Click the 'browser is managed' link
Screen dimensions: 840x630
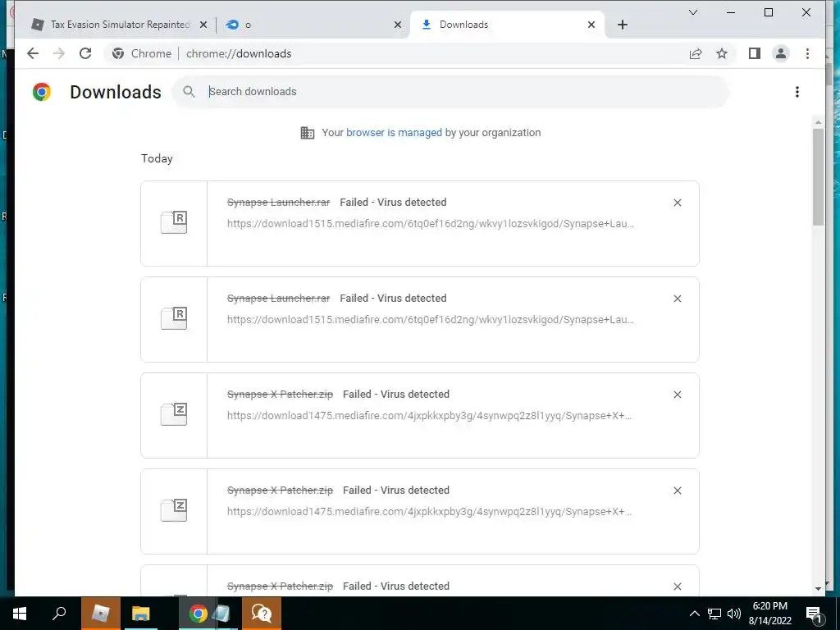coord(394,133)
